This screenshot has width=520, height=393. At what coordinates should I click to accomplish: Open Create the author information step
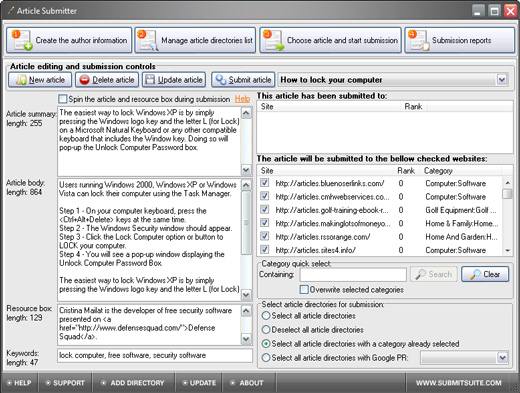pos(69,40)
